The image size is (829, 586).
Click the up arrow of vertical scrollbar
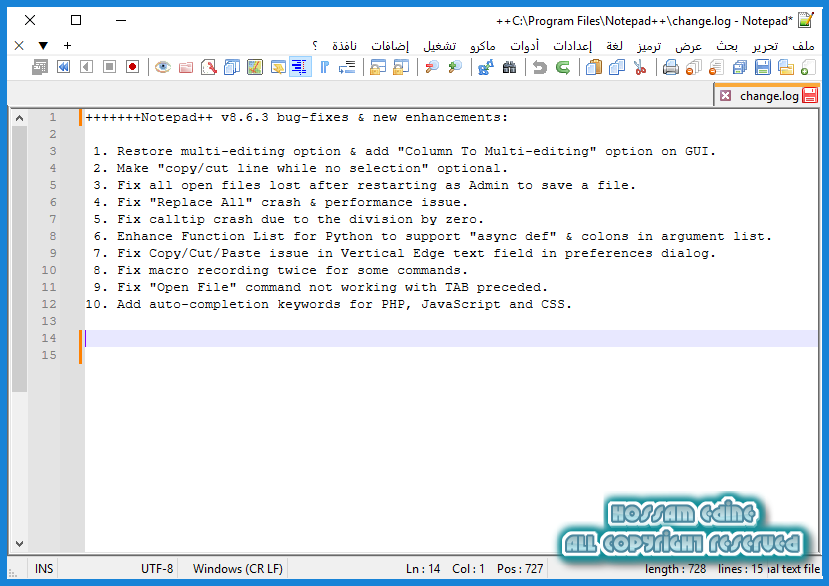pyautogui.click(x=19, y=118)
